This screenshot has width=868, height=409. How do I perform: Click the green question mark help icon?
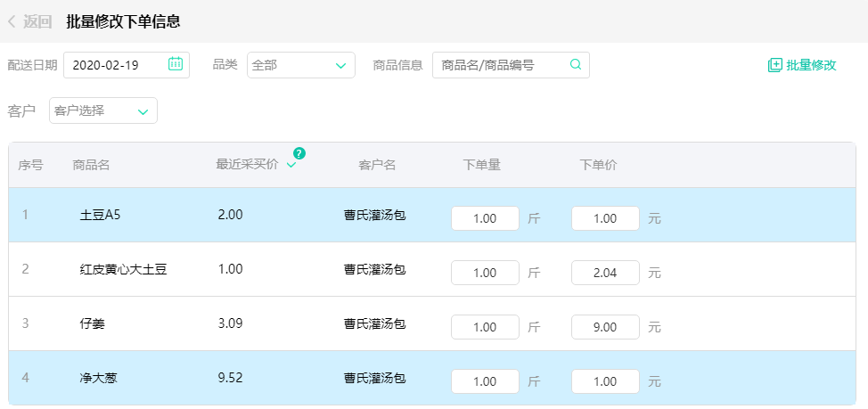coord(299,153)
